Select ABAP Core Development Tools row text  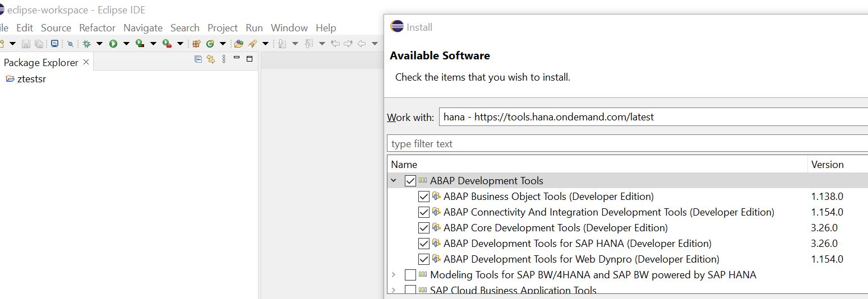point(555,228)
